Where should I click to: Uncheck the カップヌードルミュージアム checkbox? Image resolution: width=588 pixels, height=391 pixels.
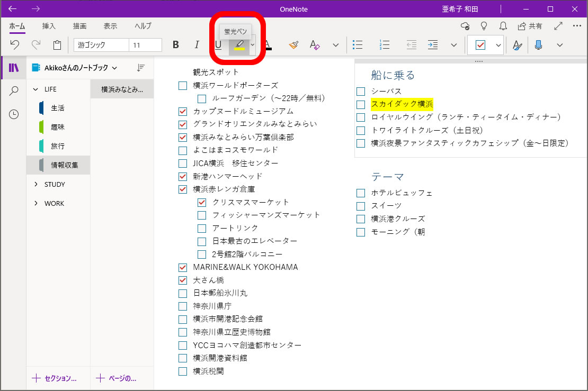[183, 112]
